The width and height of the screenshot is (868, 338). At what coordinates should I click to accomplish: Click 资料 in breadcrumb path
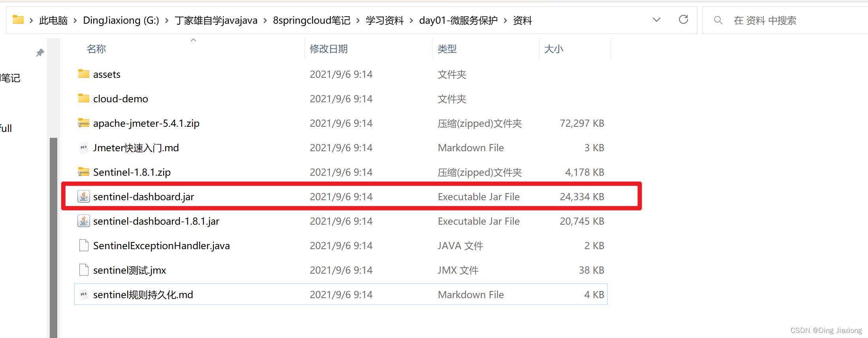(x=522, y=20)
